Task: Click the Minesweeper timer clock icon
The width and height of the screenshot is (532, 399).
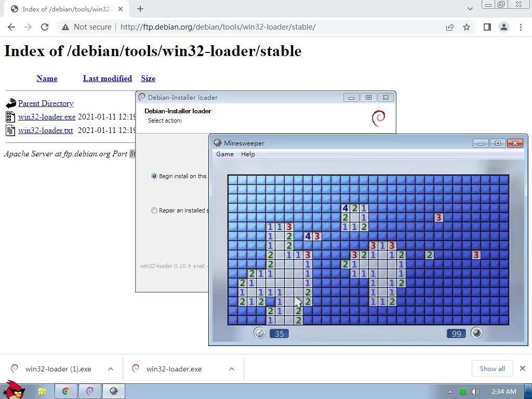Action: (260, 333)
